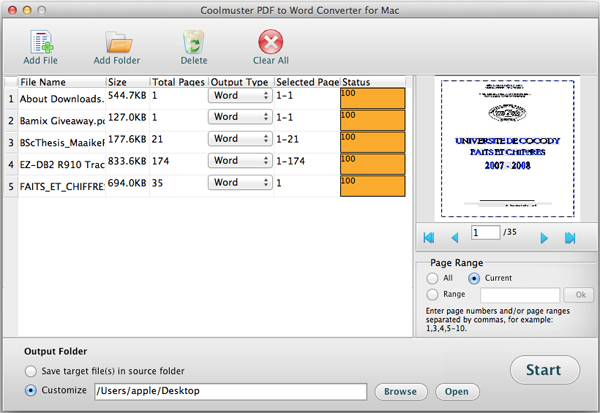Select the BScThesis_Maaike file row
This screenshot has width=600, height=413.
61,142
